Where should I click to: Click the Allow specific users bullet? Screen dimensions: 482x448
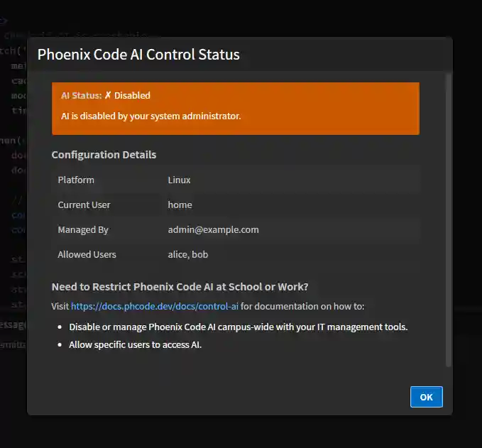click(136, 346)
